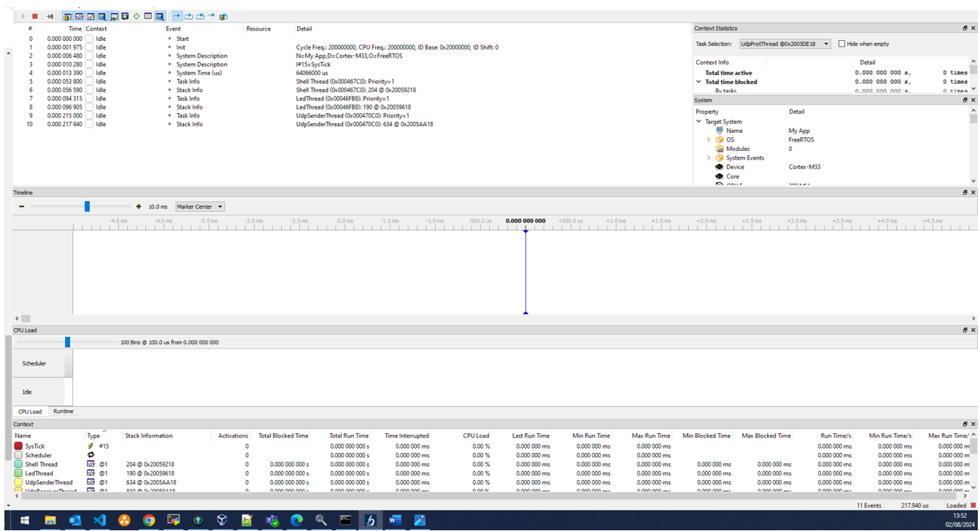The height and width of the screenshot is (531, 980).
Task: Click the Shell Thread task type icon
Action: point(91,464)
